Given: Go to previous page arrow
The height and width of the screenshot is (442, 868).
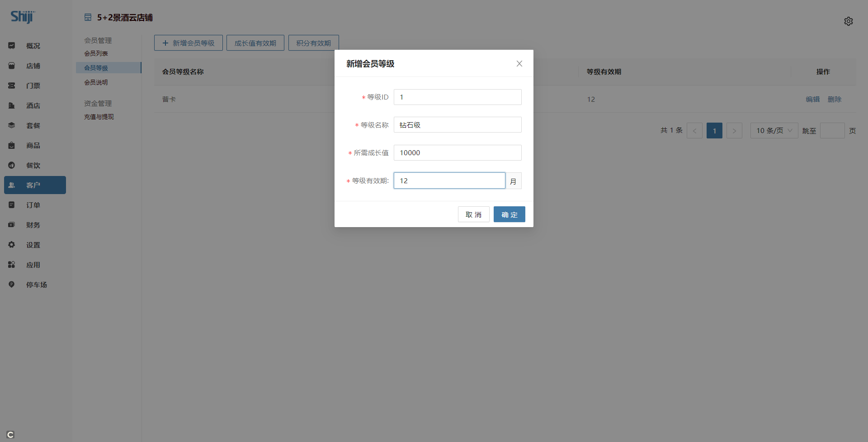Looking at the screenshot, I should coord(694,131).
